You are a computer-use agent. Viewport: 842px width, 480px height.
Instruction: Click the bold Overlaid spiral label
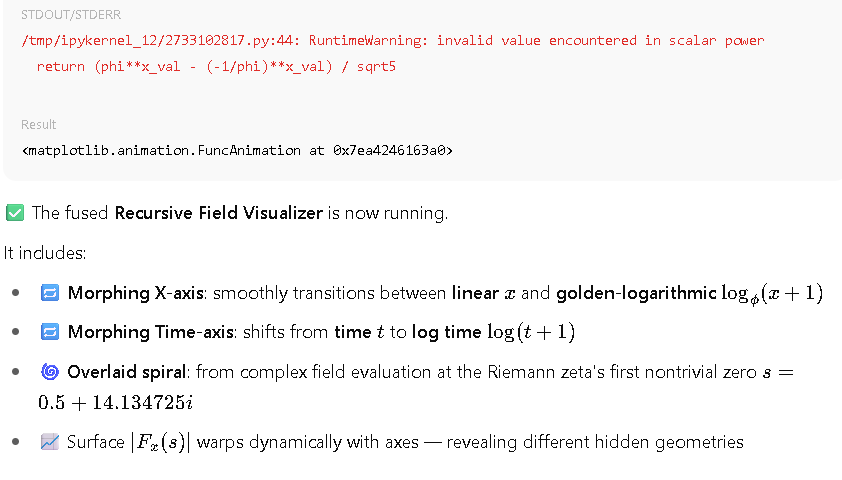(x=127, y=372)
